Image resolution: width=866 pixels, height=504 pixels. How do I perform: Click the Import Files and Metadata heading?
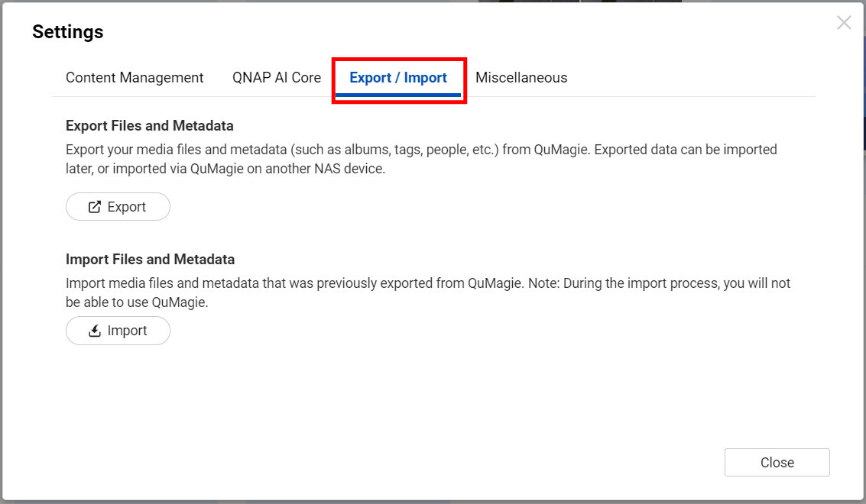(x=150, y=260)
